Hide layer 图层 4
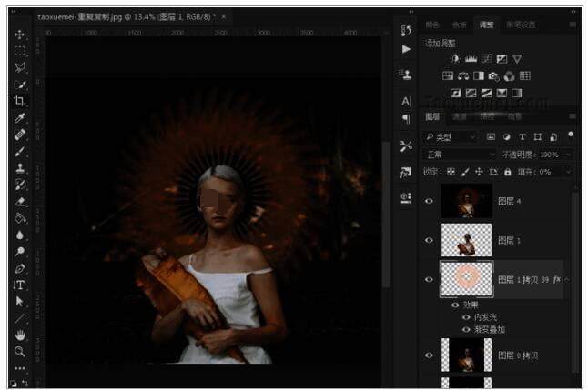This screenshot has height=390, width=588. (x=429, y=201)
